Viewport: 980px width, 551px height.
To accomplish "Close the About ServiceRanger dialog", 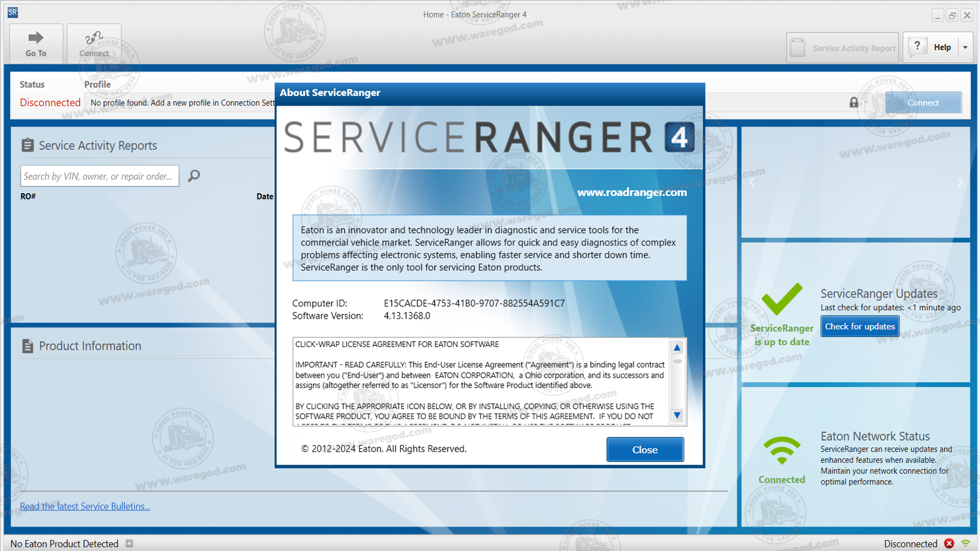I will click(645, 449).
